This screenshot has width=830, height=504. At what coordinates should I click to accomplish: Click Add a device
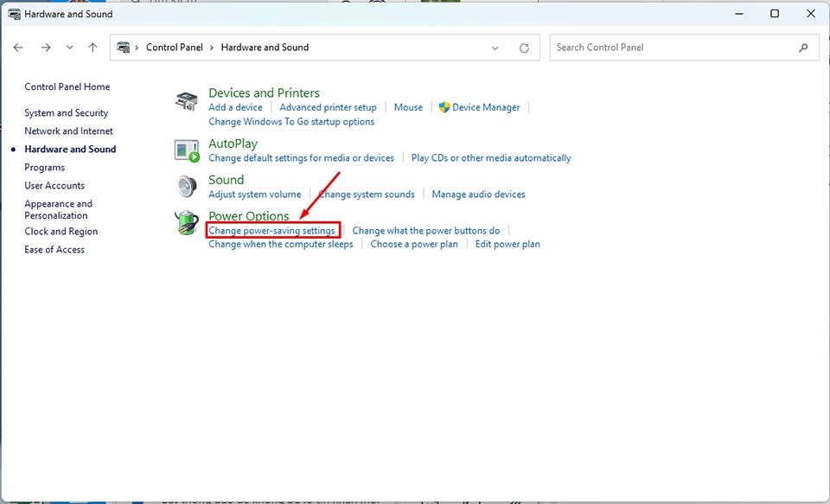235,107
